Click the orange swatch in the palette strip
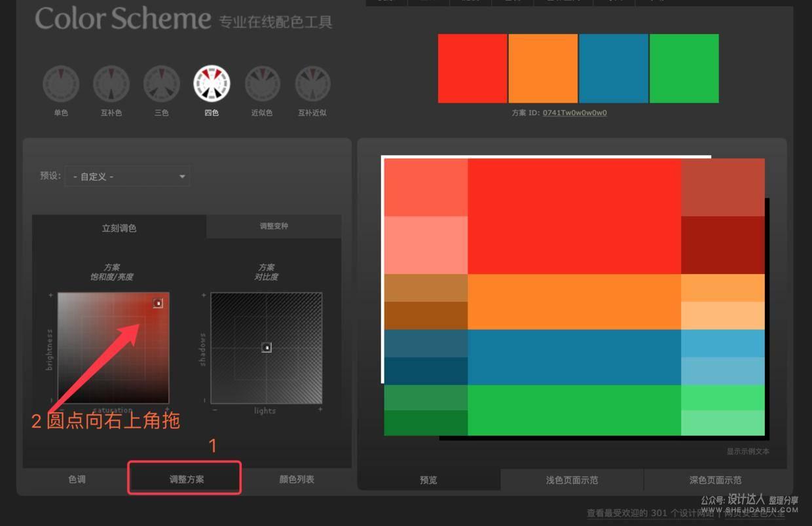This screenshot has width=812, height=526. point(542,68)
